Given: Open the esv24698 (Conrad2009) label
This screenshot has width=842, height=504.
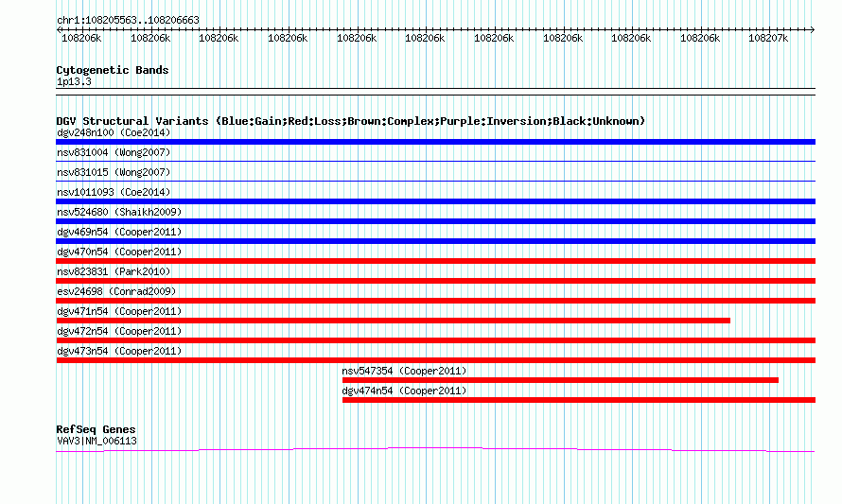Looking at the screenshot, I should pyautogui.click(x=116, y=291).
